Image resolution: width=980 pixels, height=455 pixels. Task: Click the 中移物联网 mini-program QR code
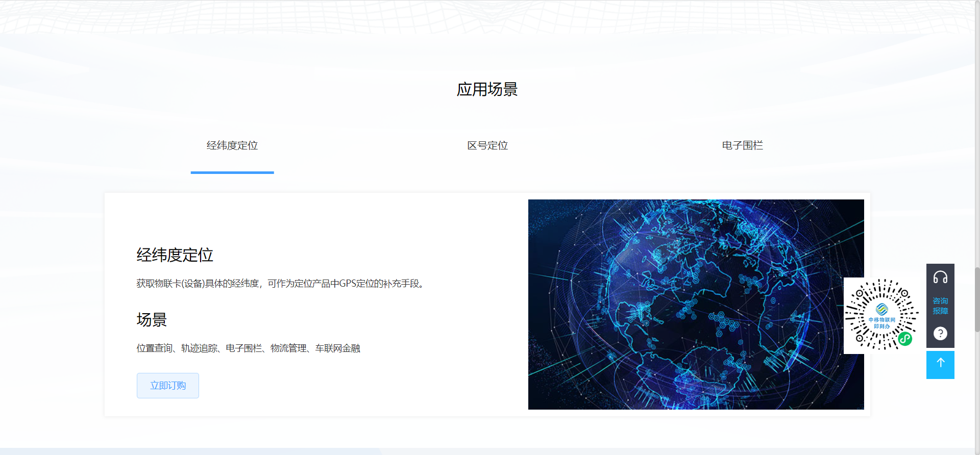point(881,315)
